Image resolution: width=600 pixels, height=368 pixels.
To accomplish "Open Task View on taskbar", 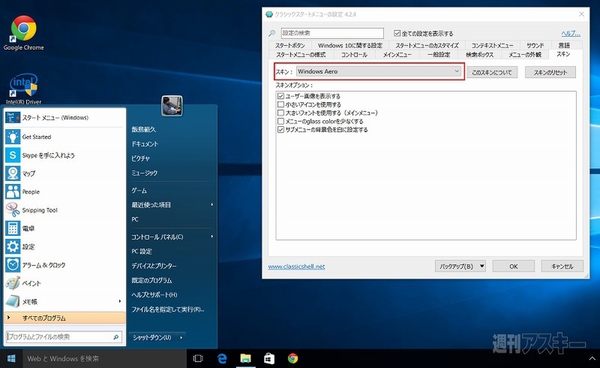I will click(198, 358).
